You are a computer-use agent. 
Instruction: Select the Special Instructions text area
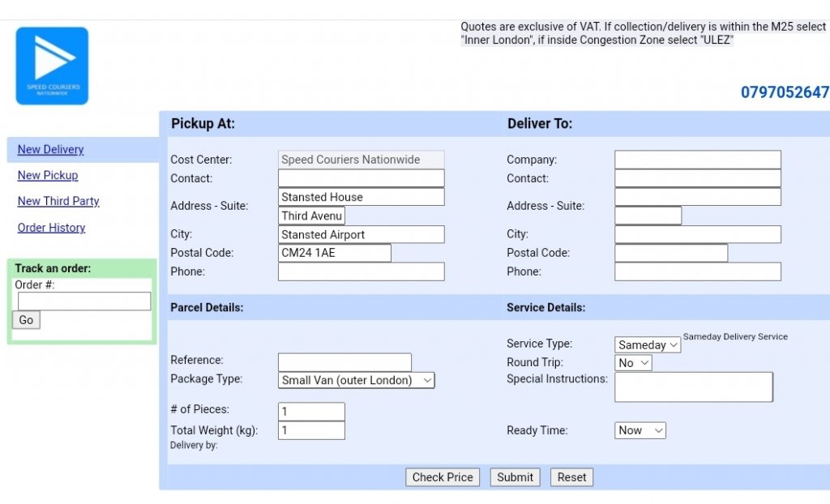[x=693, y=387]
